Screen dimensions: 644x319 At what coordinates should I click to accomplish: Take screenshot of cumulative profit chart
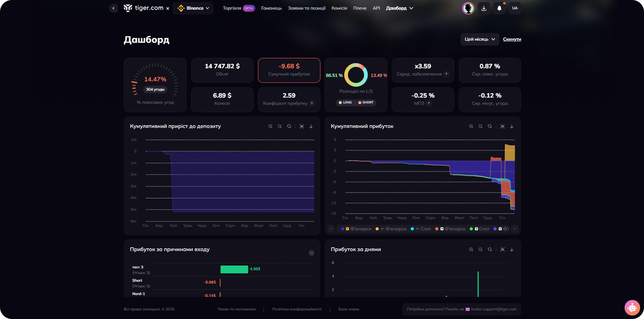point(502,126)
